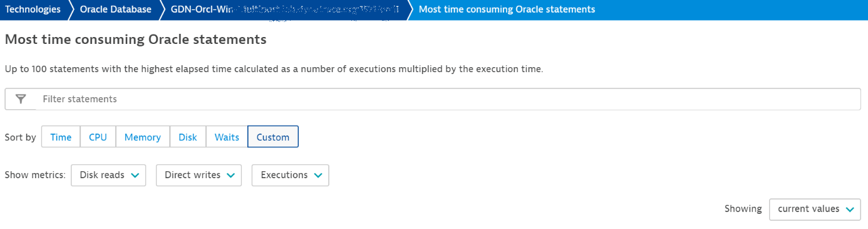Click the Disk reads dropdown chevron
The height and width of the screenshot is (229, 868).
pos(135,176)
